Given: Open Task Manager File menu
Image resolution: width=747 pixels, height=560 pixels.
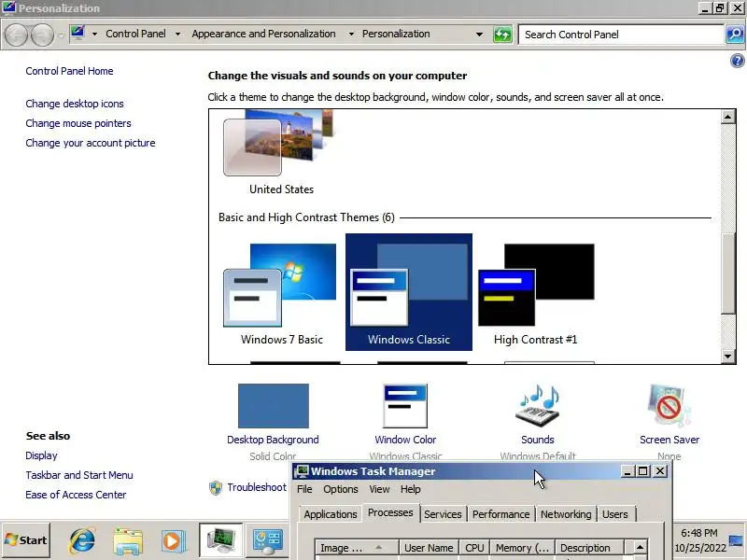Looking at the screenshot, I should pyautogui.click(x=304, y=489).
